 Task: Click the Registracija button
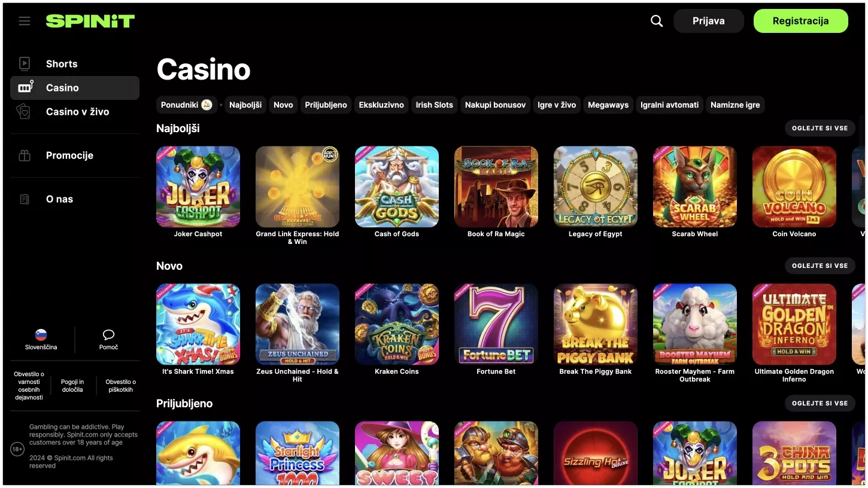(x=800, y=21)
